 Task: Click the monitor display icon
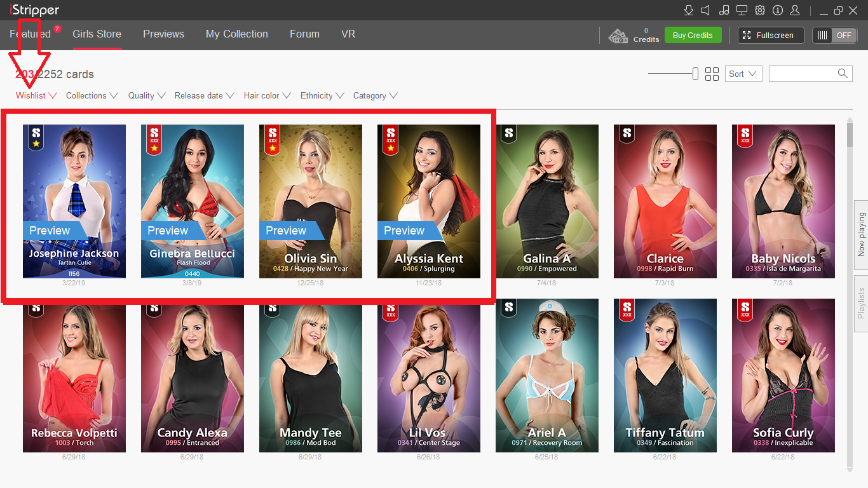[742, 10]
